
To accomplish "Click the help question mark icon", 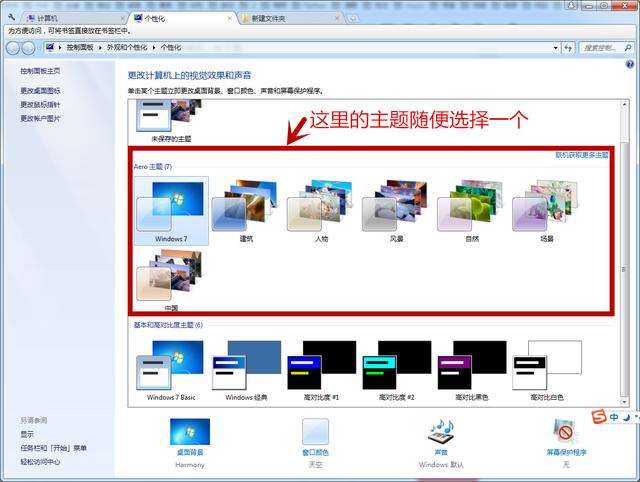I will [x=630, y=64].
